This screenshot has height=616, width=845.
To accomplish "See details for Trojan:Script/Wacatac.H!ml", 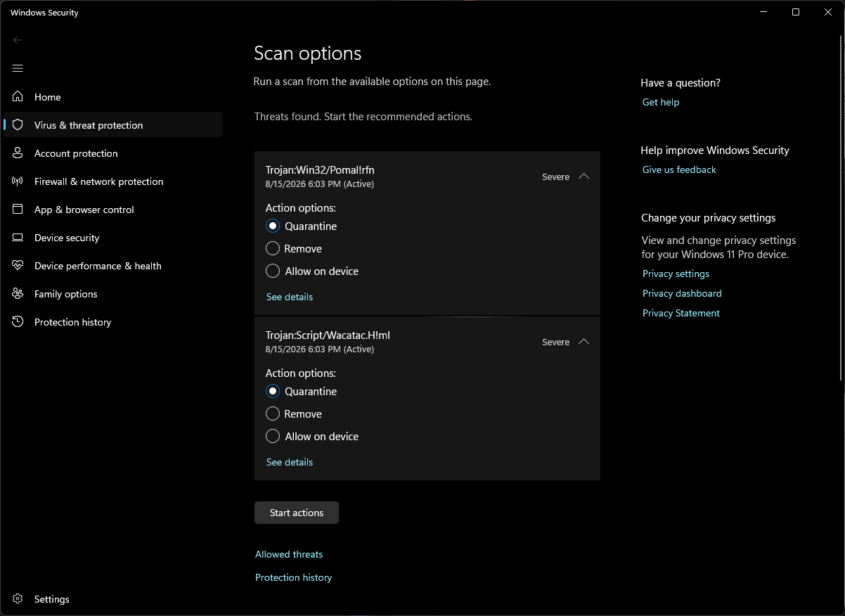I will [290, 462].
